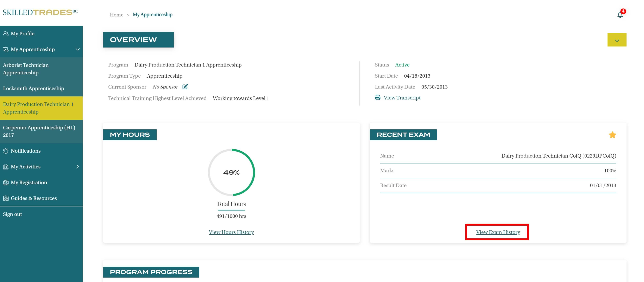Click the View Transcript link
This screenshot has height=282, width=644.
coord(402,98)
